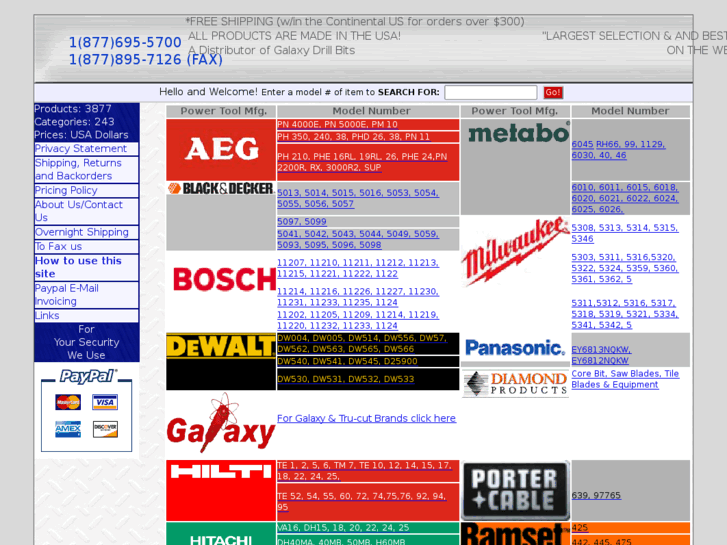This screenshot has width=727, height=545.
Task: Open DeWalt DW540, DW541 models
Action: click(x=347, y=361)
